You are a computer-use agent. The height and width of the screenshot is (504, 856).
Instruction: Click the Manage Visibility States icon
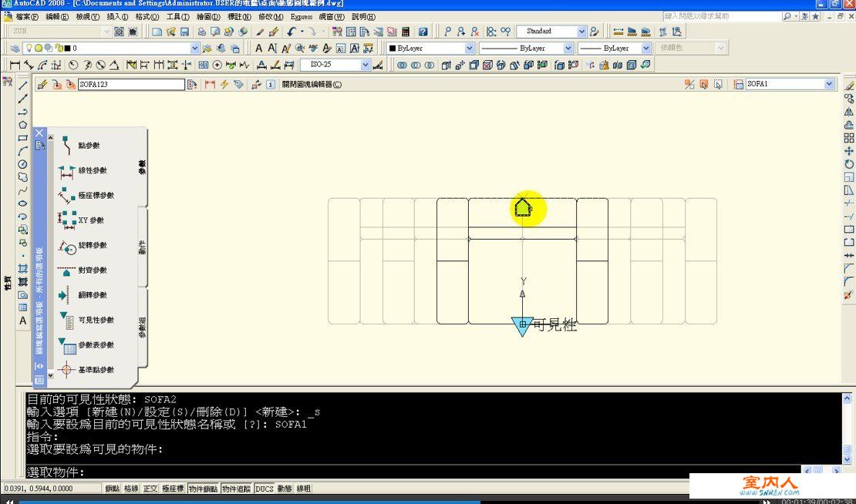739,84
